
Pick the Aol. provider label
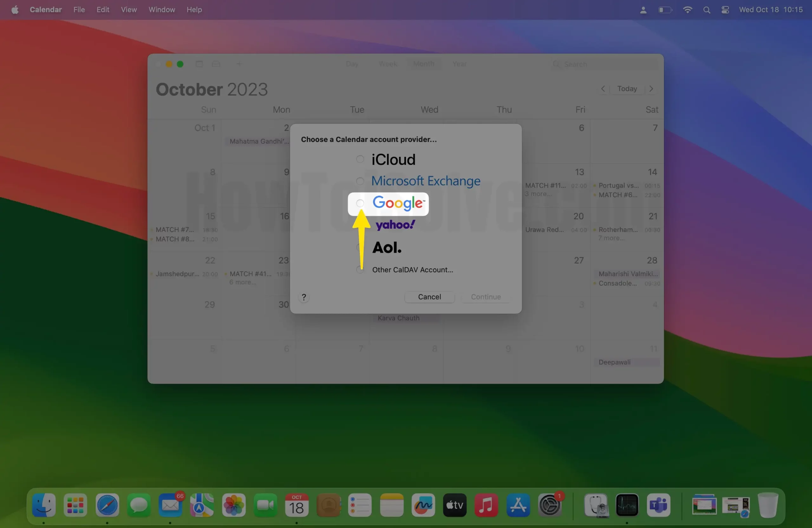(387, 247)
